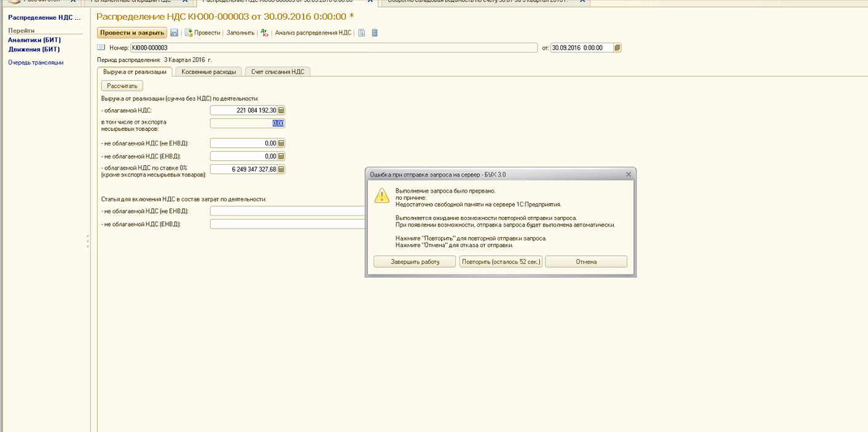Open the date picker calendar icon
Viewport: 868px width, 432px height.
pyautogui.click(x=617, y=48)
